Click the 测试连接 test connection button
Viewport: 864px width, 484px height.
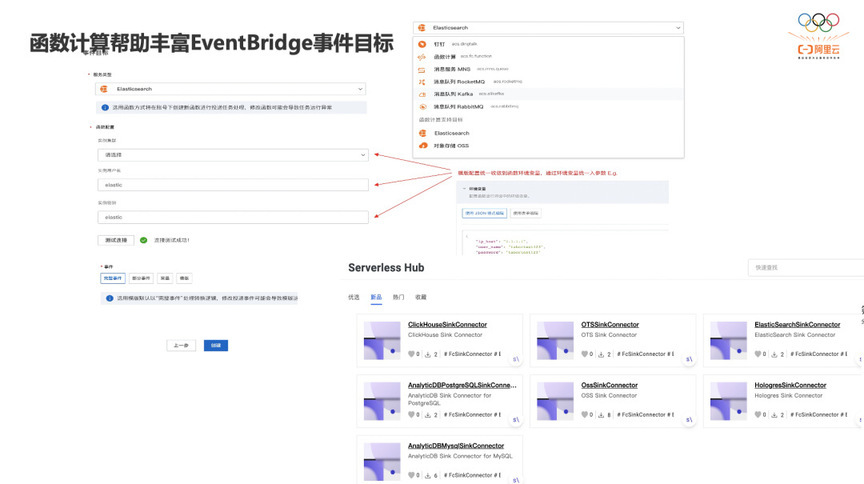tap(116, 240)
